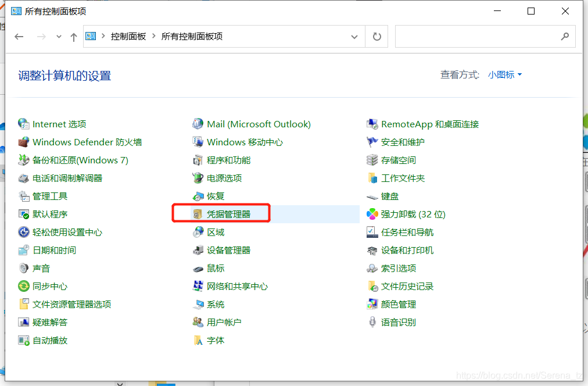Click the 凭据管理器 icon
Image resolution: width=588 pixels, height=386 pixels.
tap(198, 214)
